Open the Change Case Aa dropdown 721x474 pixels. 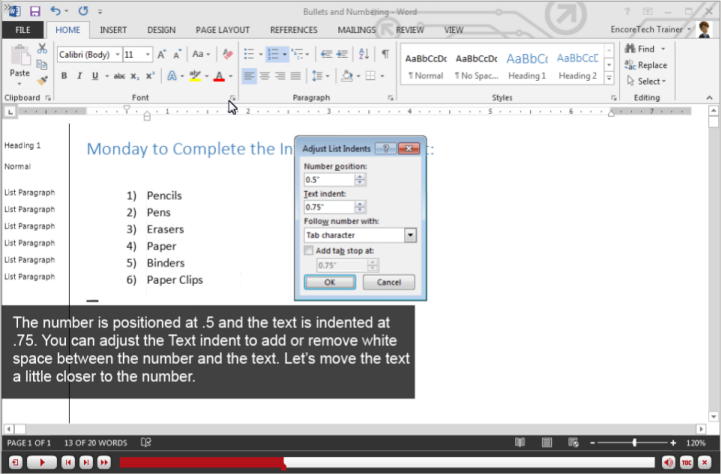[x=201, y=54]
